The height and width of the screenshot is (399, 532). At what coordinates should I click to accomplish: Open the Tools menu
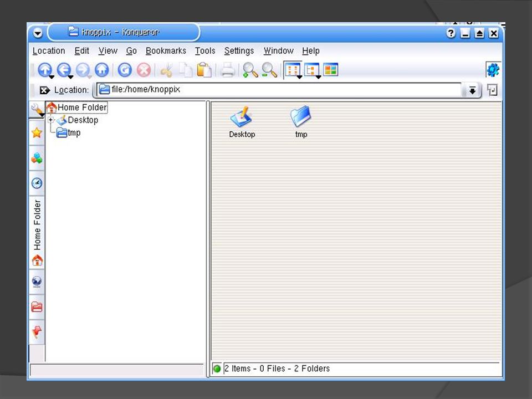(205, 51)
